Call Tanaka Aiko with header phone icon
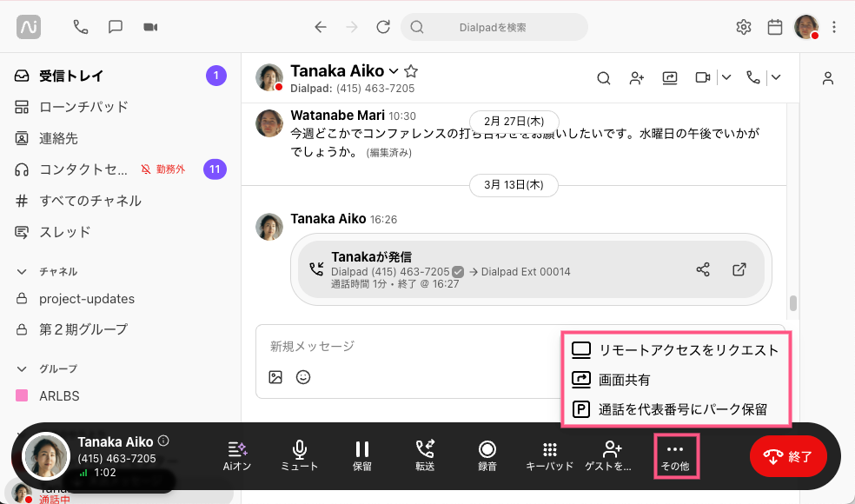 tap(753, 78)
